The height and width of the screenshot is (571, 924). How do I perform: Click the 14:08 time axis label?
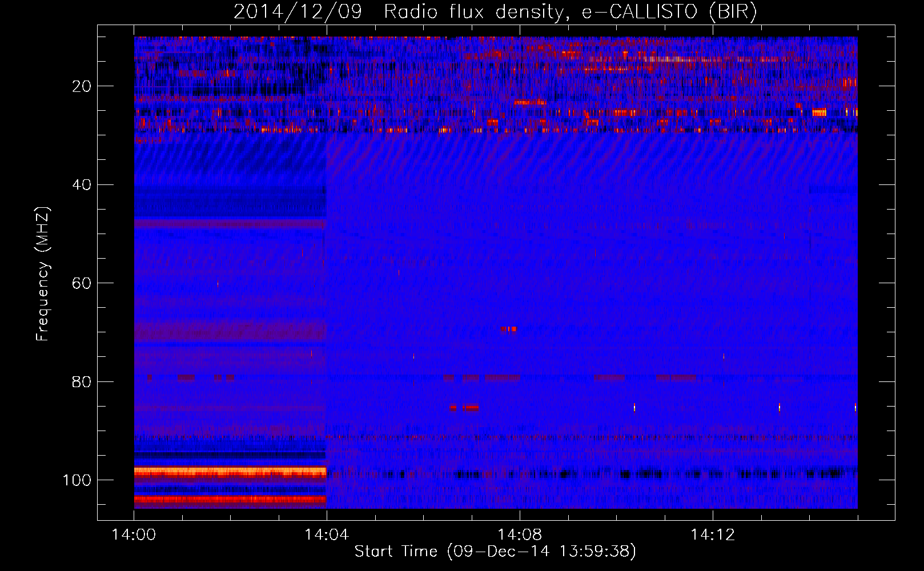tap(520, 535)
